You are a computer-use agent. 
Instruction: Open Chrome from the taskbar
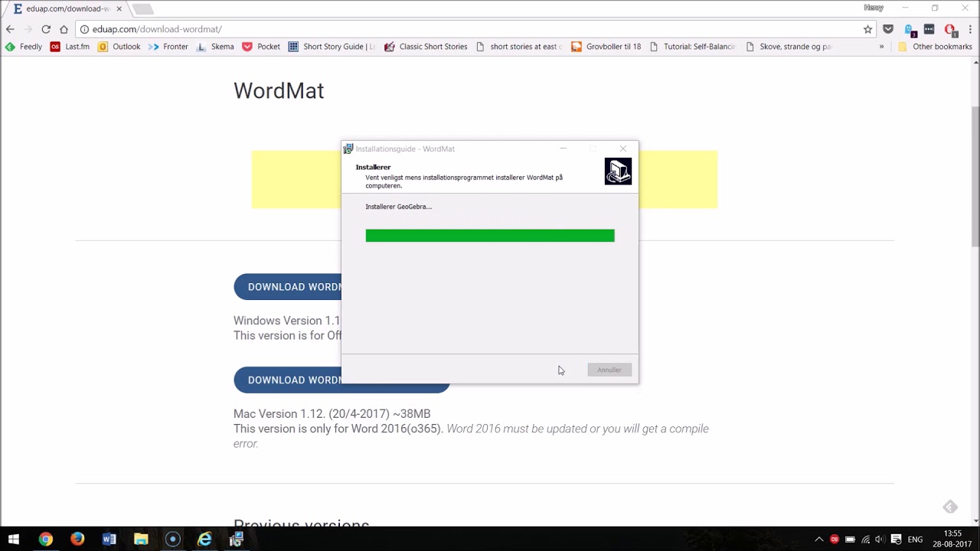pos(45,540)
